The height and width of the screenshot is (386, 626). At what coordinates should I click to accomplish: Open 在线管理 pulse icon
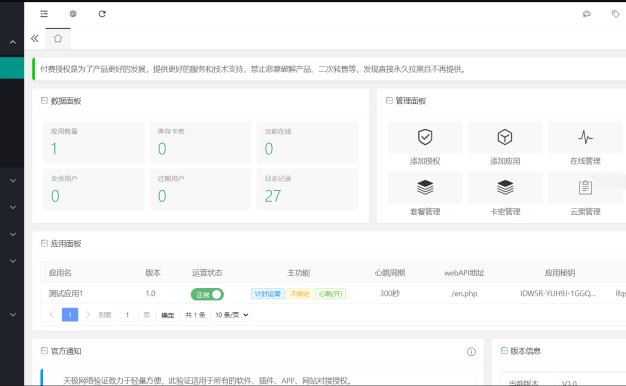[x=585, y=137]
